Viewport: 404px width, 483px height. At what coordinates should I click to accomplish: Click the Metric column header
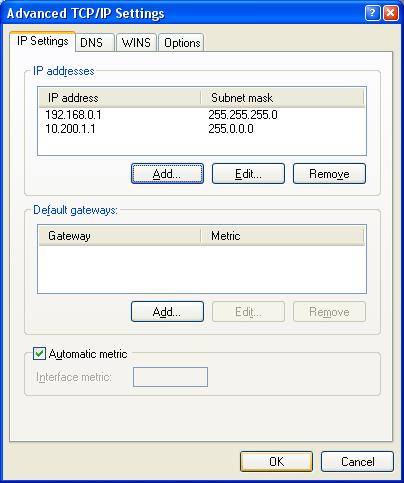pos(282,236)
